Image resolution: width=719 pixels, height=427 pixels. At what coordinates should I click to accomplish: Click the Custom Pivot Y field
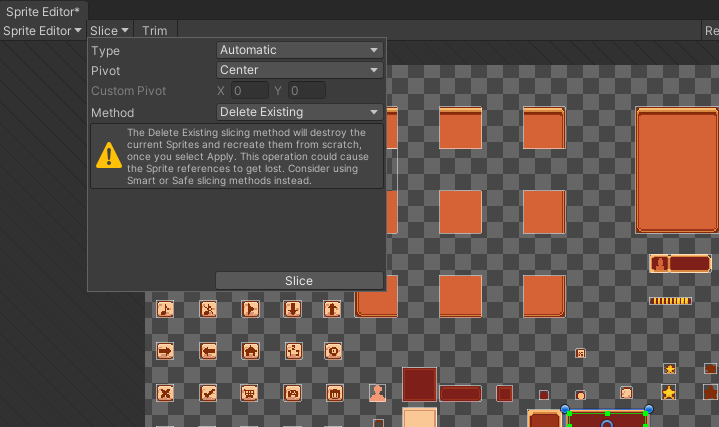[x=307, y=90]
